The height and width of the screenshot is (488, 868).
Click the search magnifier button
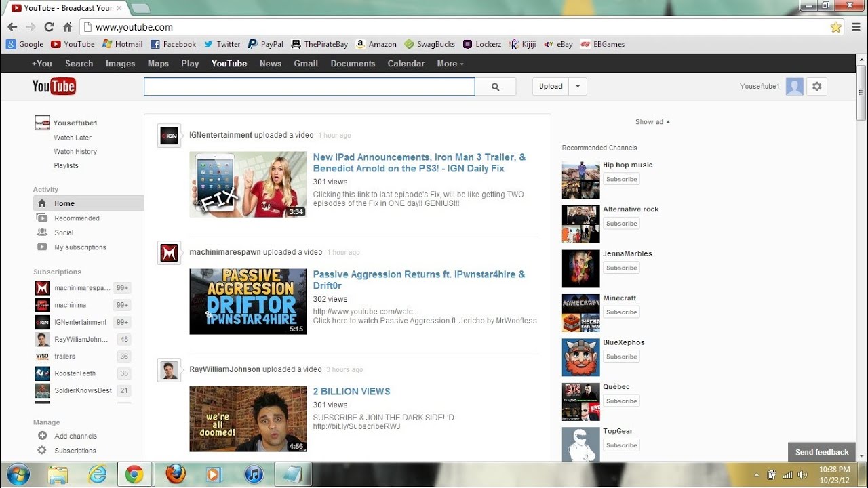[495, 87]
